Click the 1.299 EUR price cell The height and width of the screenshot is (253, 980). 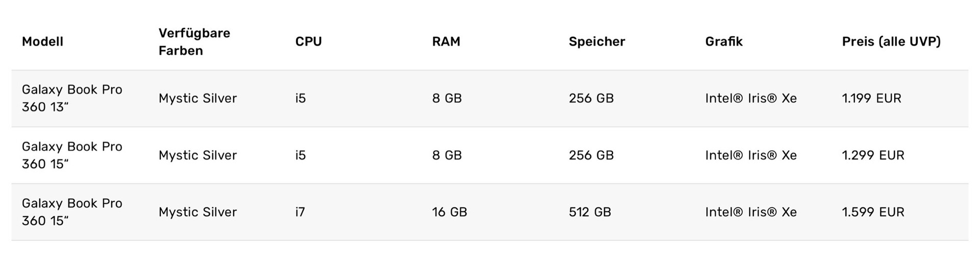pyautogui.click(x=873, y=155)
